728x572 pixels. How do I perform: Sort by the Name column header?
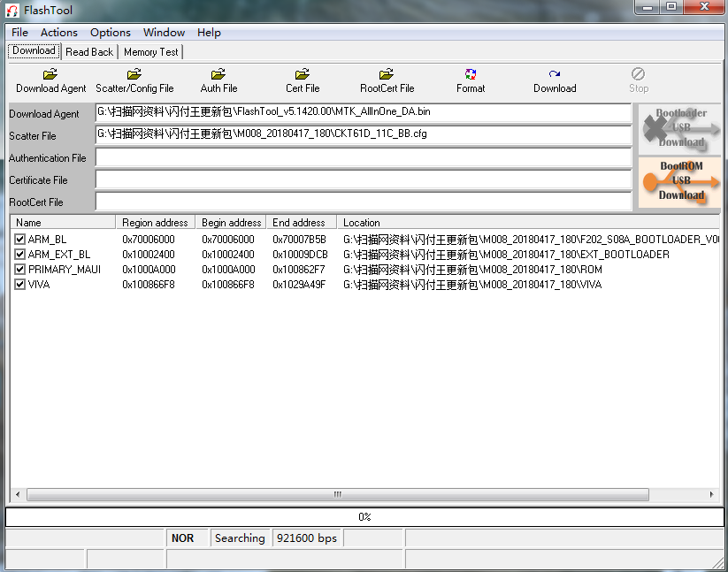[63, 223]
